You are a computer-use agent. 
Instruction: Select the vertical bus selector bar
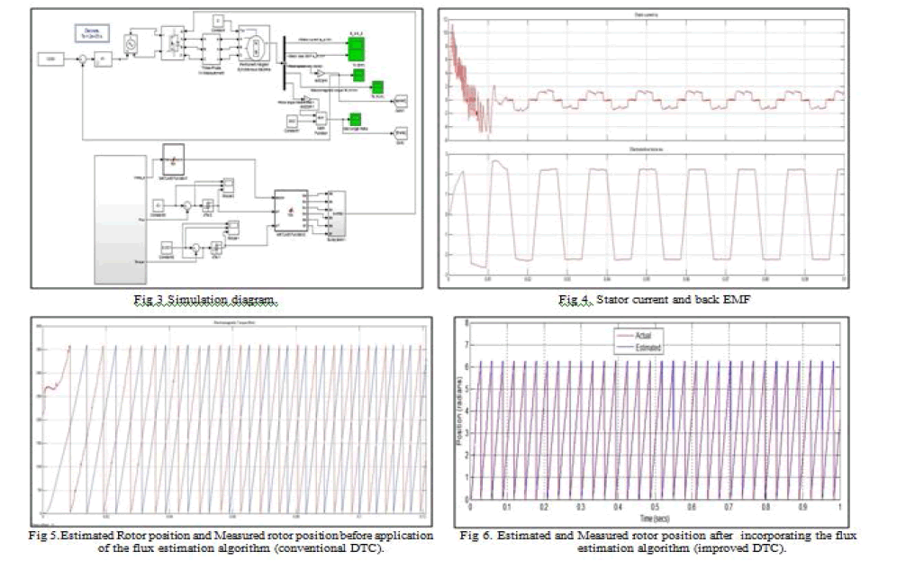285,62
